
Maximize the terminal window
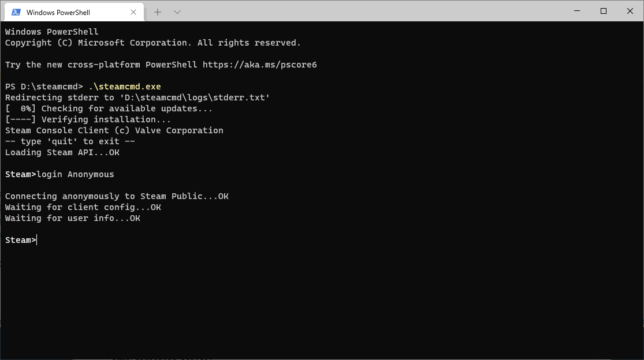pos(602,10)
